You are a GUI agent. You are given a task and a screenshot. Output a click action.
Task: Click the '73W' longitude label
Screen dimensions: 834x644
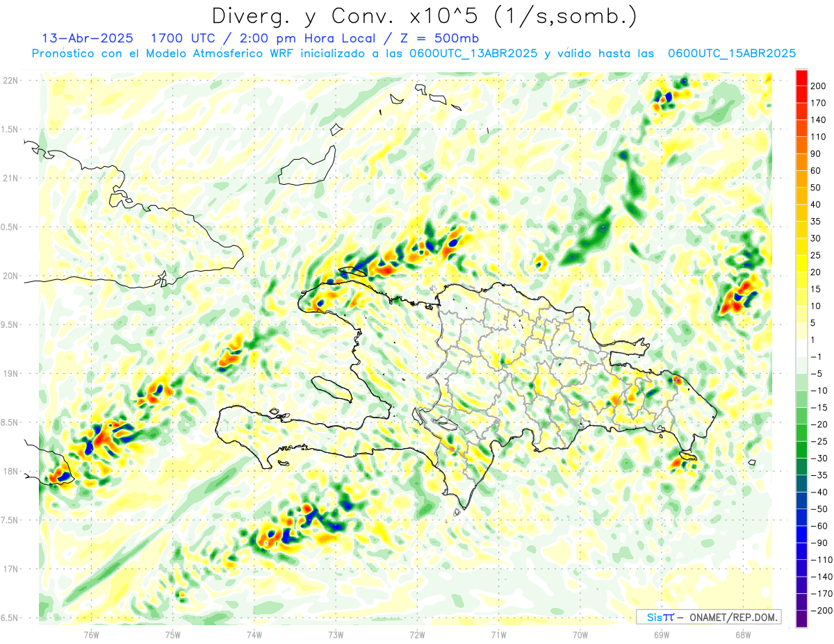click(335, 634)
